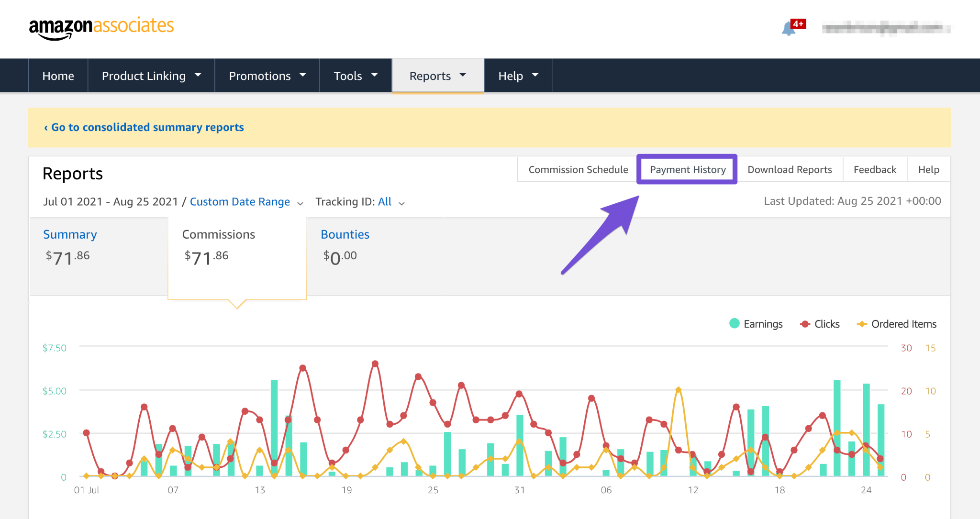Open the Home menu item
The width and height of the screenshot is (980, 519).
pyautogui.click(x=58, y=76)
